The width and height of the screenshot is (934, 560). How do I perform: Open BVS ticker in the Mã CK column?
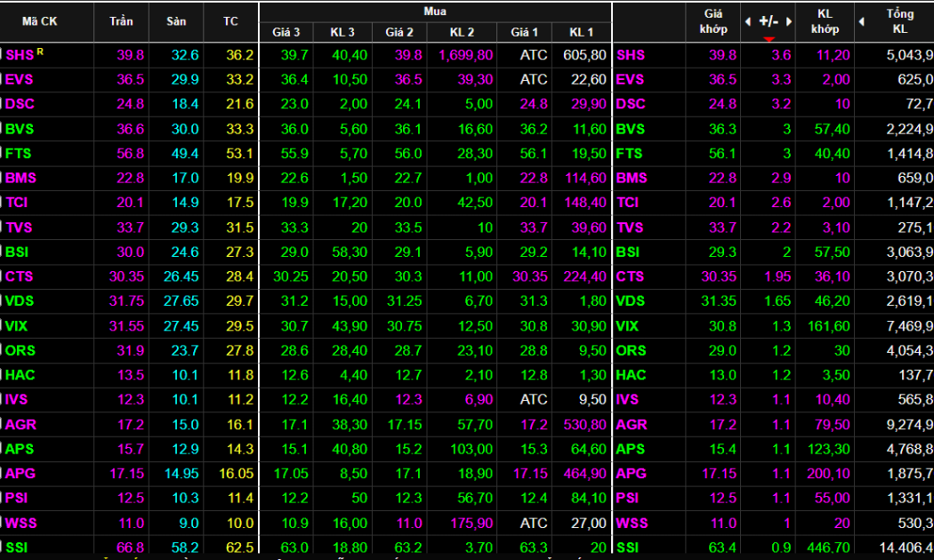pos(20,129)
